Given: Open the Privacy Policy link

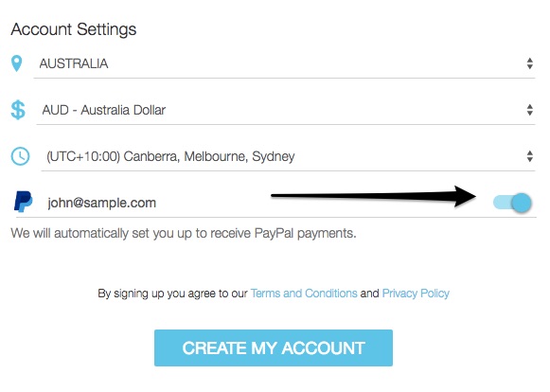Looking at the screenshot, I should [416, 293].
